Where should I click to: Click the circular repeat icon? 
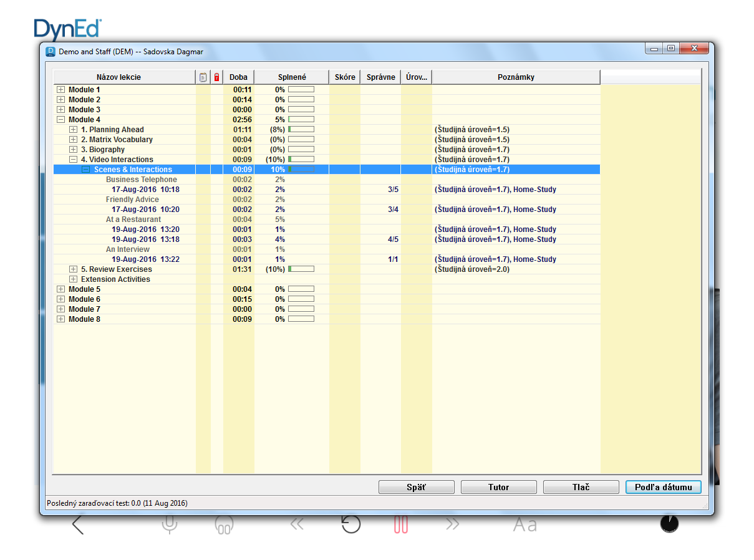point(351,524)
